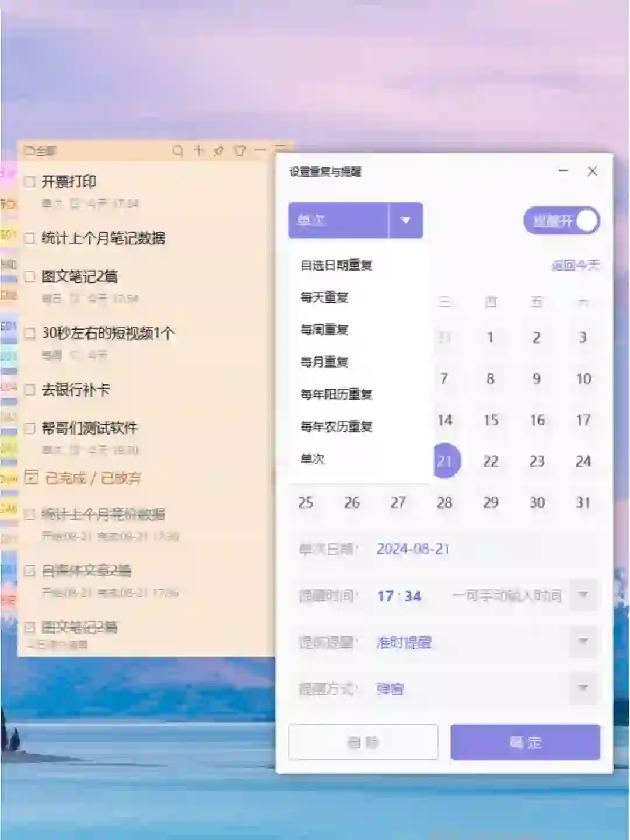Click the pin icon in the notes toolbar
Image resolution: width=630 pixels, height=840 pixels.
tap(218, 150)
